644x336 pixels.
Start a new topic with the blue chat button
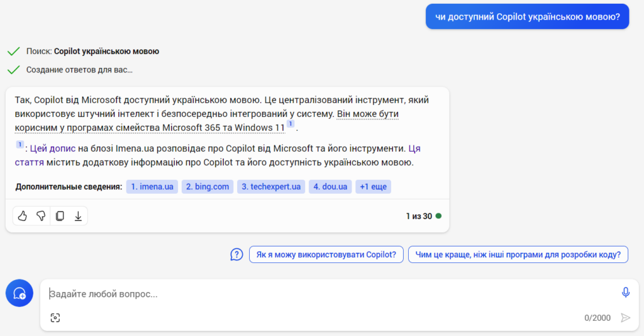click(x=19, y=293)
